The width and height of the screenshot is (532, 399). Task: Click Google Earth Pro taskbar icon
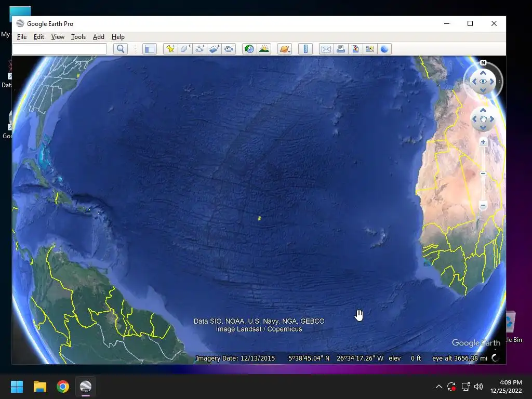(x=86, y=387)
